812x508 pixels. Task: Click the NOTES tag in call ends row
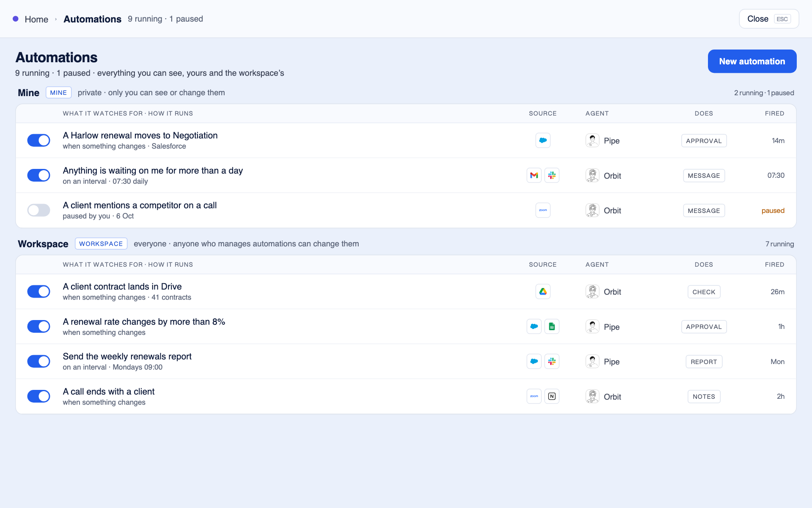[704, 396]
